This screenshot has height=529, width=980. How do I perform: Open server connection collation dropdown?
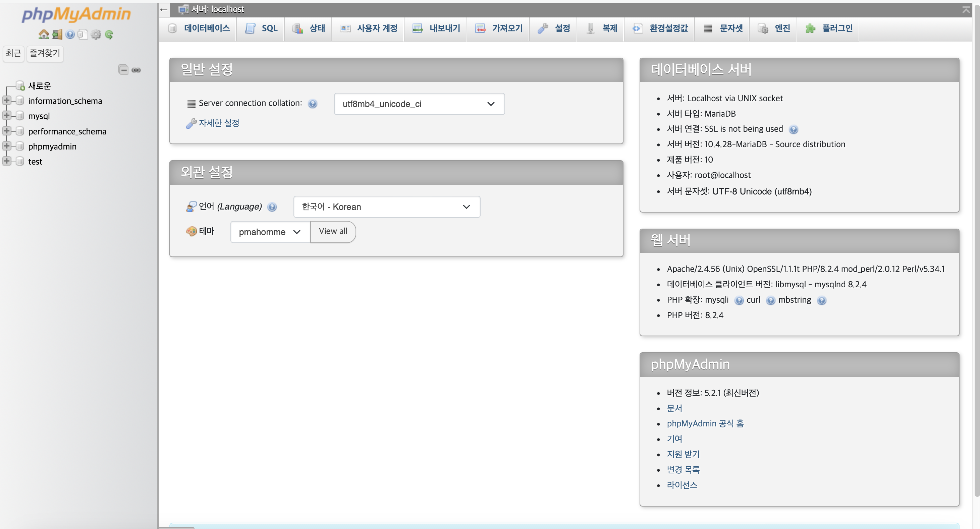coord(419,104)
